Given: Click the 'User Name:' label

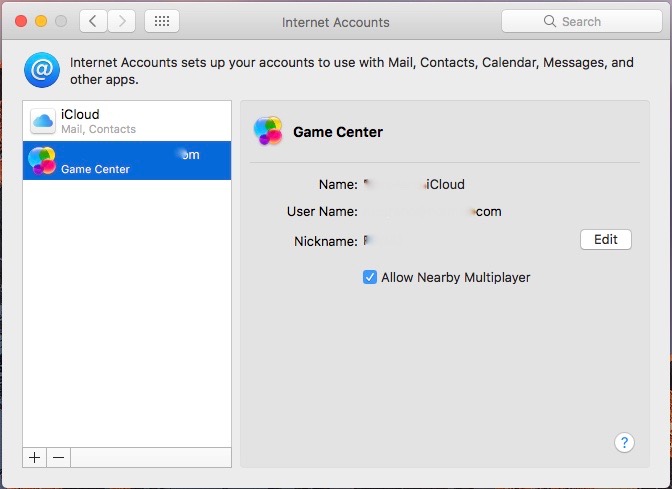Looking at the screenshot, I should click(322, 211).
